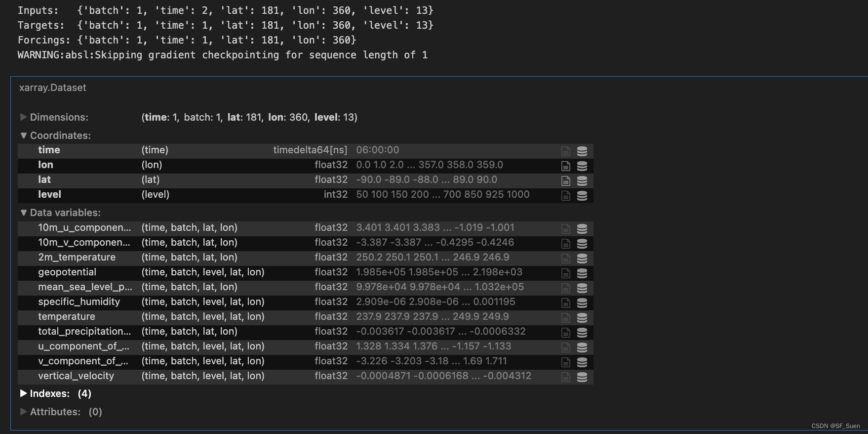
Task: Show data icon for total_precipitation row
Action: tap(582, 332)
